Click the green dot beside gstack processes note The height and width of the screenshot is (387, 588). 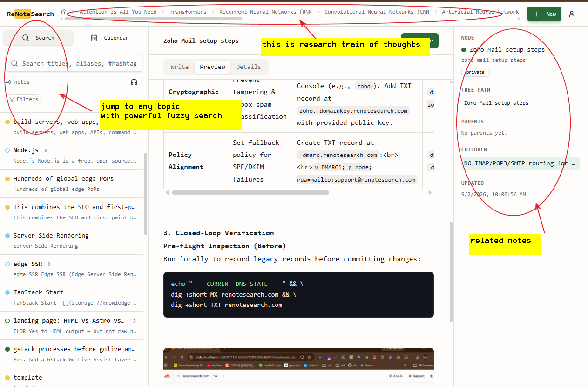[x=7, y=349]
